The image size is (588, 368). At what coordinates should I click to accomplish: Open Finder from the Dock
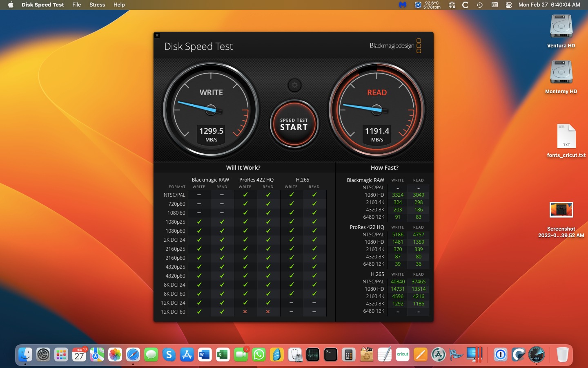tap(25, 355)
